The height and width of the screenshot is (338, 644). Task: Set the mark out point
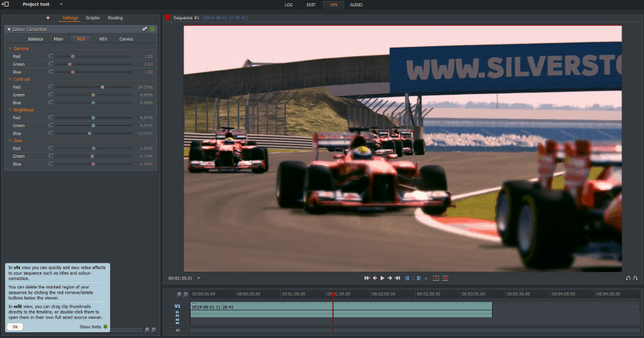(419, 278)
